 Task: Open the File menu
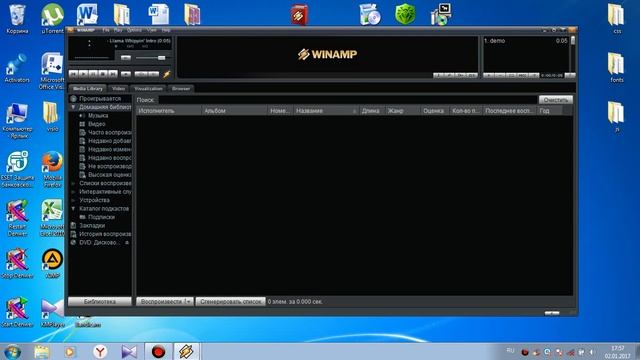[106, 30]
